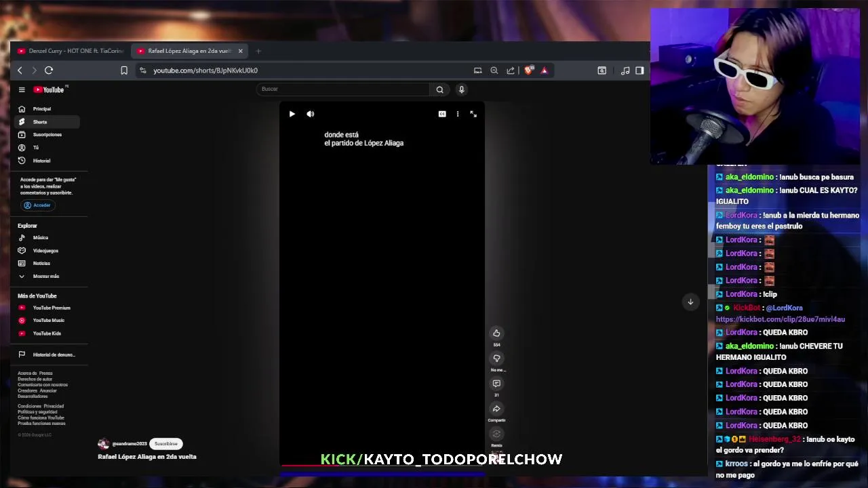
Task: Go to next Short with down arrow
Action: coord(690,302)
